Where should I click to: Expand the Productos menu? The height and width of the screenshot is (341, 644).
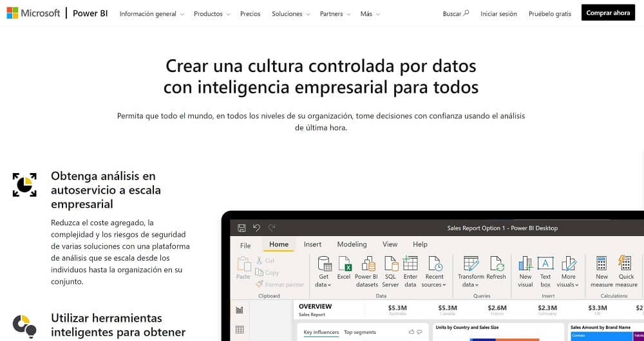pos(212,14)
